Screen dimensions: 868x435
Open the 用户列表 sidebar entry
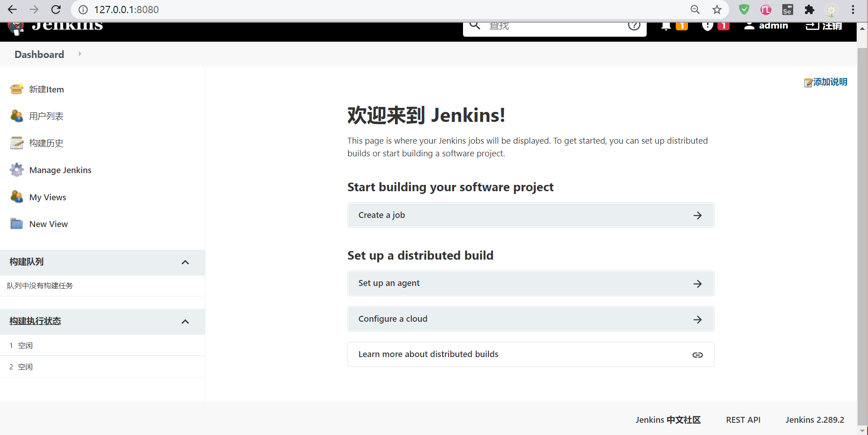click(x=46, y=116)
